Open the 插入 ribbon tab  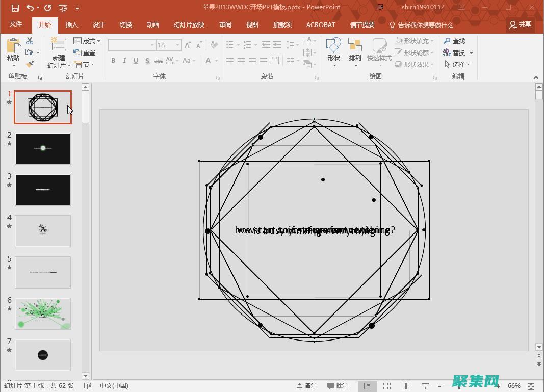click(x=72, y=24)
